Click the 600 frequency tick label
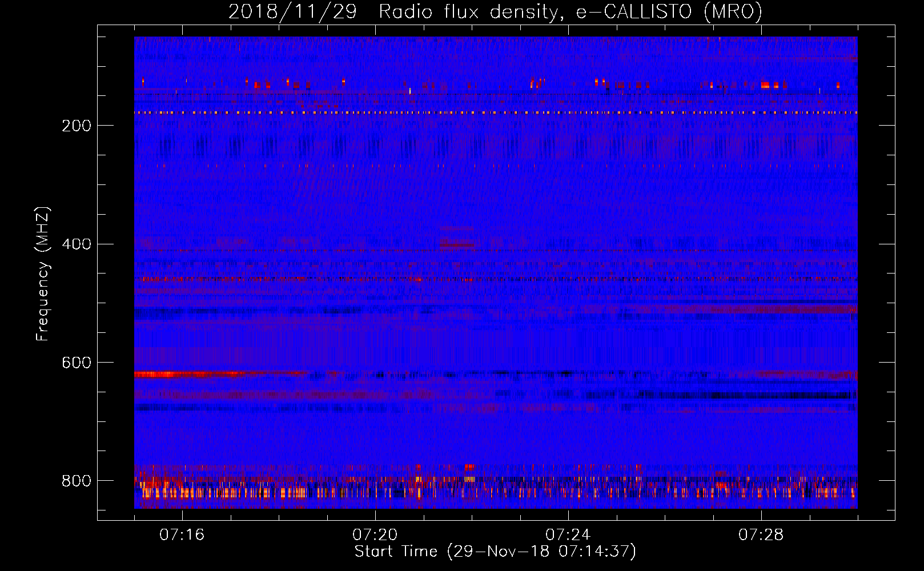Image resolution: width=924 pixels, height=571 pixels. (x=77, y=363)
